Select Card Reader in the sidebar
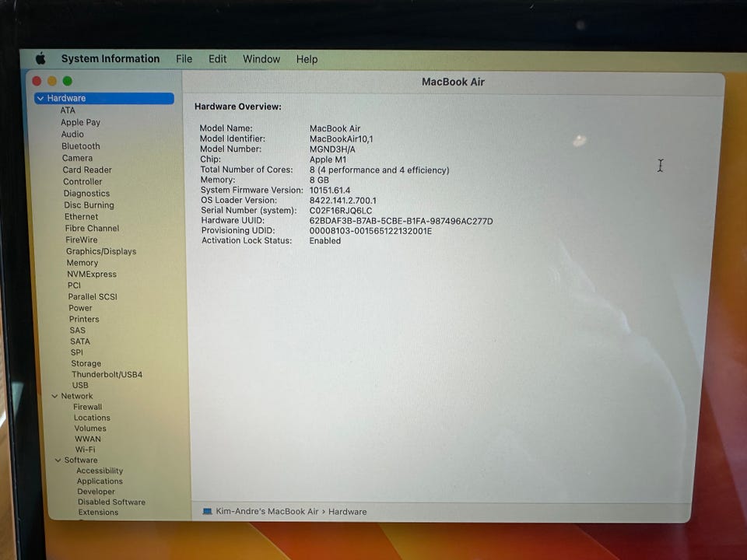 tap(87, 170)
